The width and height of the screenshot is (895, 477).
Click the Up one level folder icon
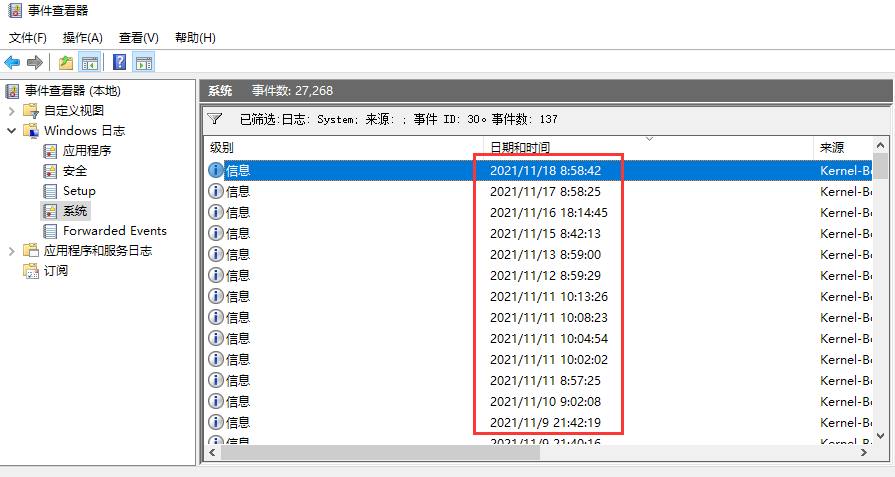65,63
